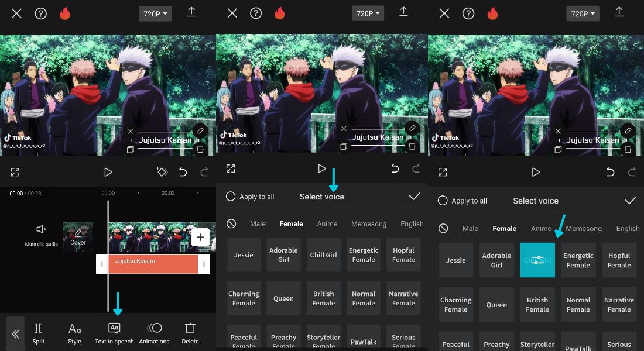
Task: Duplicate text overlay in the left preview
Action: point(130,150)
